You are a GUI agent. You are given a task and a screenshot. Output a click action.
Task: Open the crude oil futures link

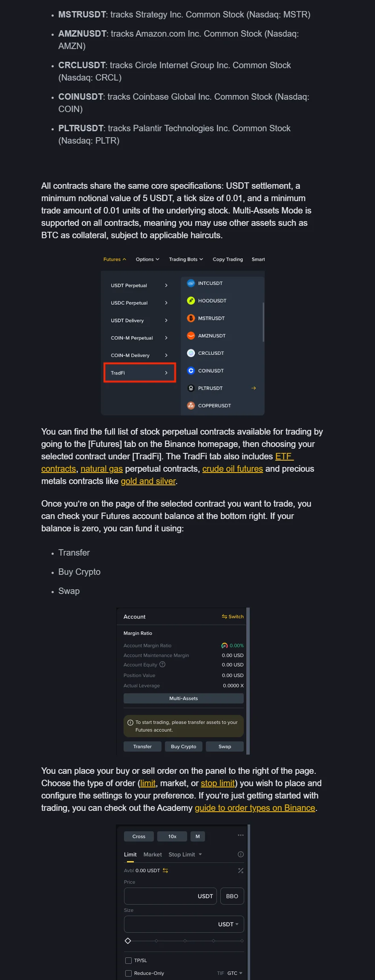(233, 469)
